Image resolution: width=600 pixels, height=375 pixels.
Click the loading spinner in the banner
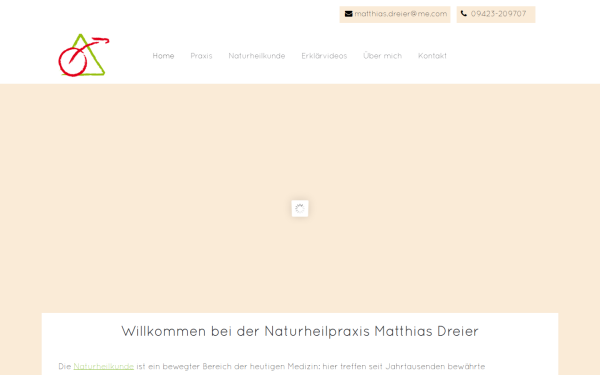click(x=300, y=208)
